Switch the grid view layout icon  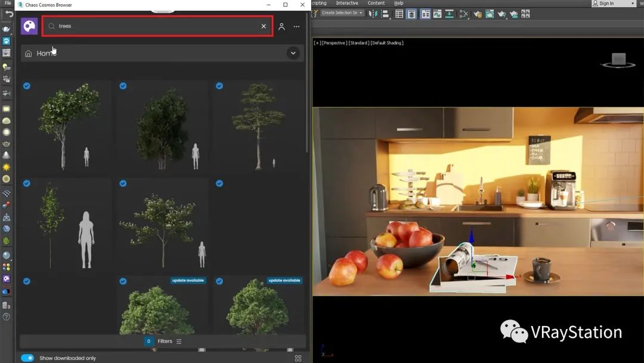tap(298, 358)
